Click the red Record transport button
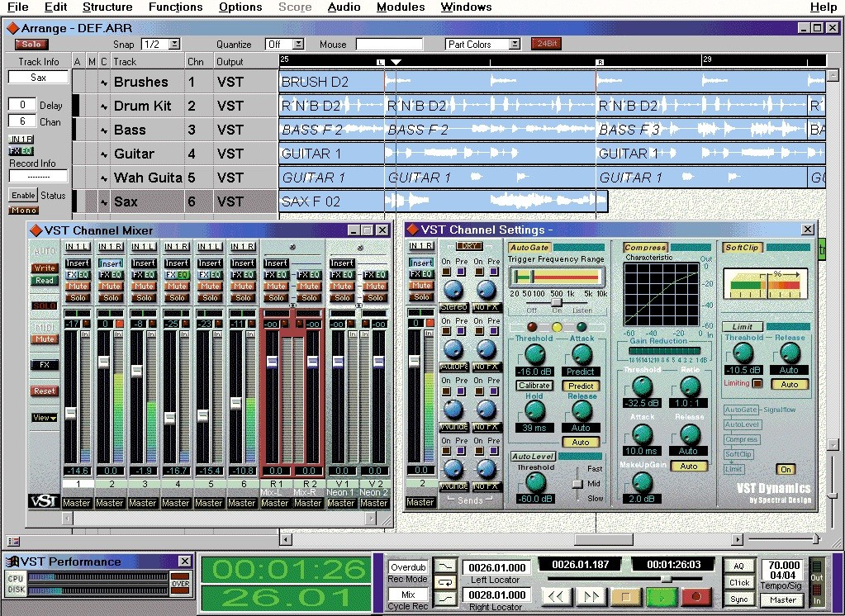This screenshot has height=616, width=845. tap(696, 596)
